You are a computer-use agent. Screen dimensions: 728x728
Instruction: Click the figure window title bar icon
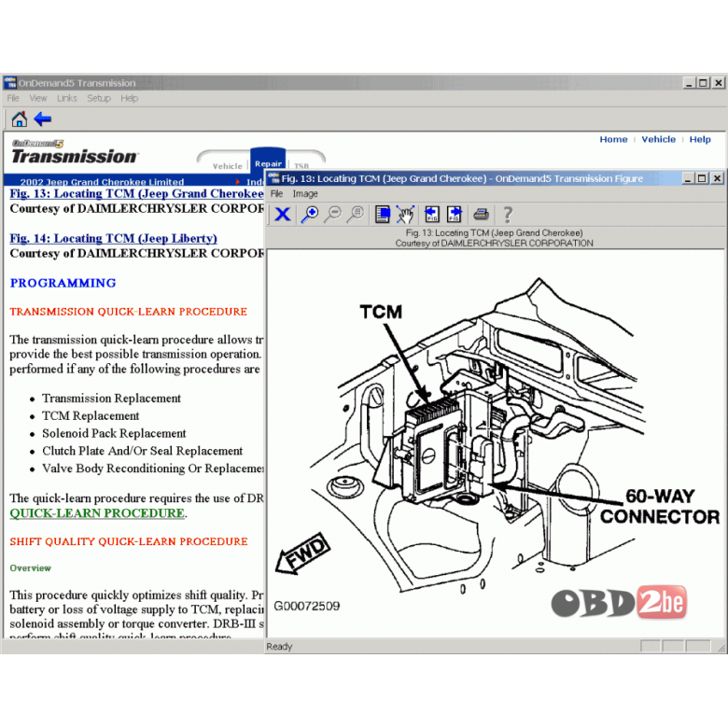[x=273, y=178]
